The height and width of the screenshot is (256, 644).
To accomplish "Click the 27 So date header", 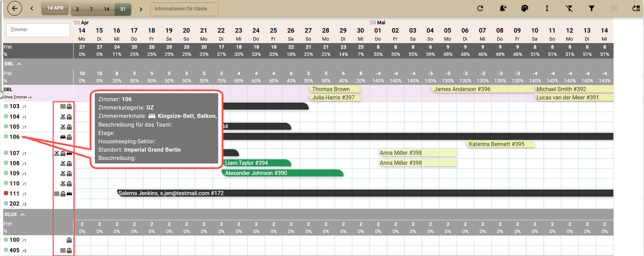I will [x=308, y=33].
